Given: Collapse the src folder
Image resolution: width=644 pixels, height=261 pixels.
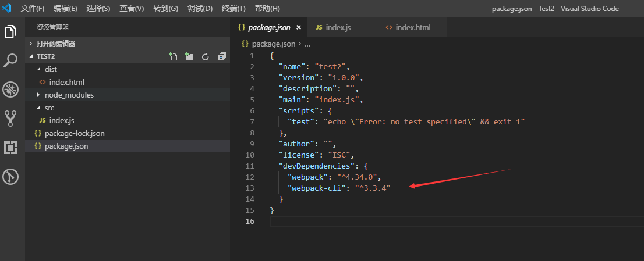Looking at the screenshot, I should (x=38, y=108).
